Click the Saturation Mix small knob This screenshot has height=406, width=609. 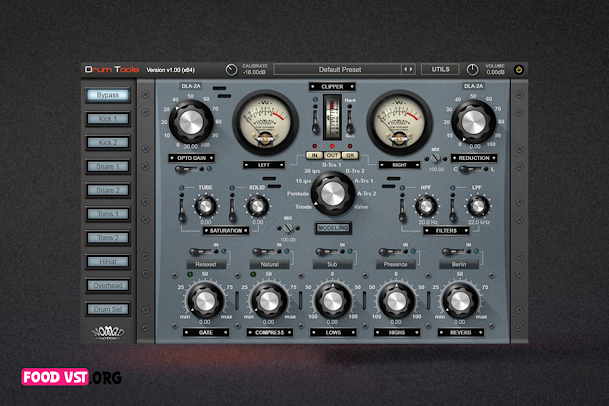pos(288,228)
